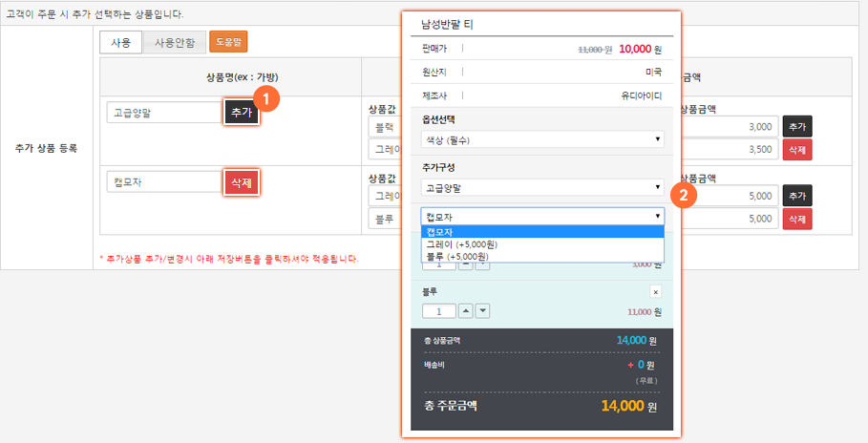Edit the 블루 quantity field showing 1

point(439,311)
